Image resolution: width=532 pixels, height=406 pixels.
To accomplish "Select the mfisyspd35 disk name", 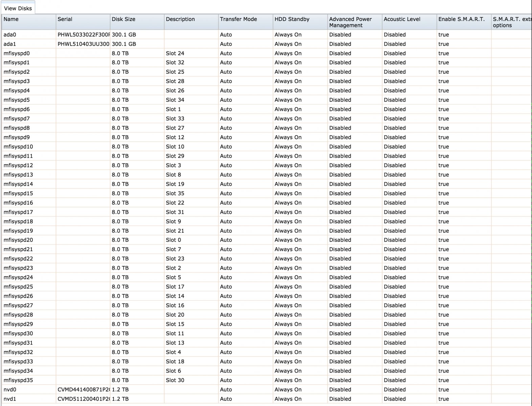I will point(18,380).
